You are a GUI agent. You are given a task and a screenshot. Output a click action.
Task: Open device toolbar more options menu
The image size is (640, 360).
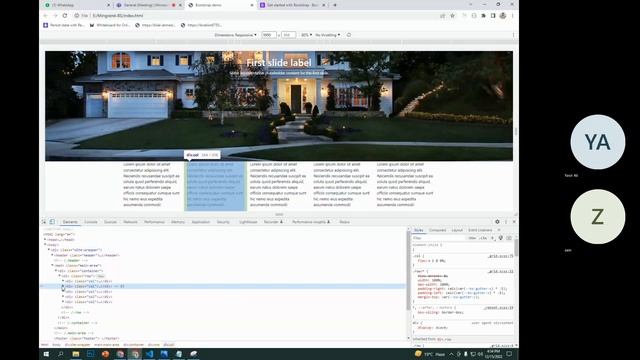[513, 35]
